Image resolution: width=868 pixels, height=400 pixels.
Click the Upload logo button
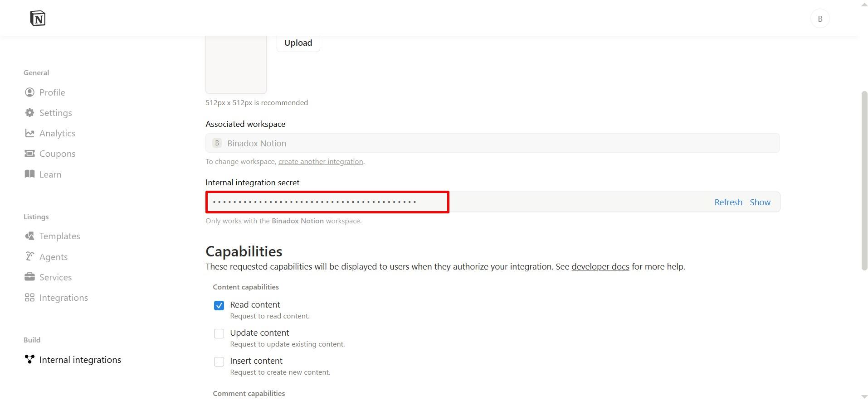[x=298, y=43]
